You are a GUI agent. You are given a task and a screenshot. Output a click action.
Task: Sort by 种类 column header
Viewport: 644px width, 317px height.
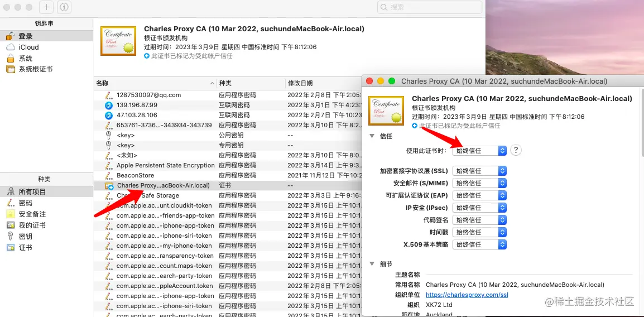pos(251,83)
